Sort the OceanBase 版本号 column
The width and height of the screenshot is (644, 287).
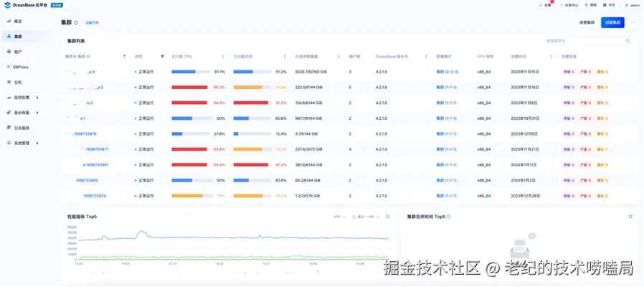(427, 57)
